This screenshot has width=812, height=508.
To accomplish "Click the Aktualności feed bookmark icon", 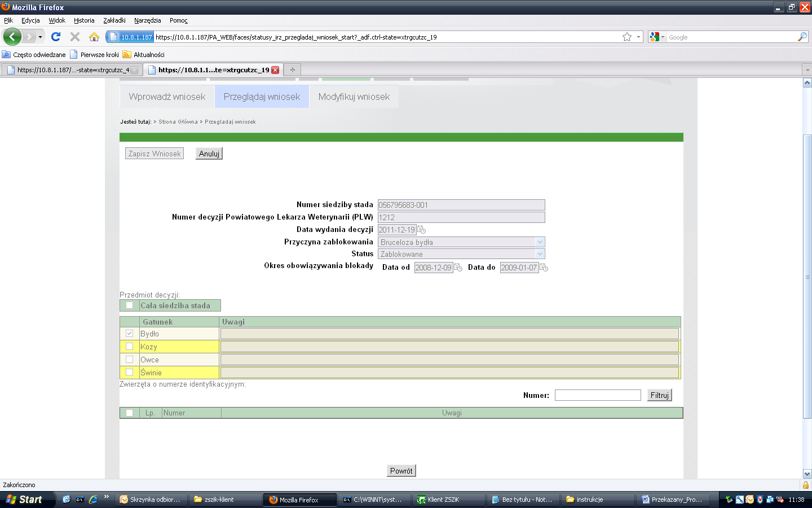I will 127,55.
